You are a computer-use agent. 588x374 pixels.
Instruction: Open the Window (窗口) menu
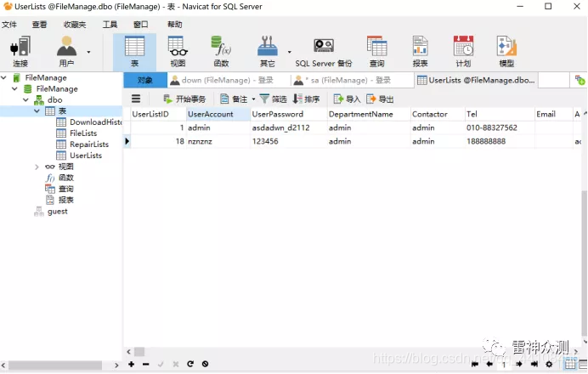point(140,25)
